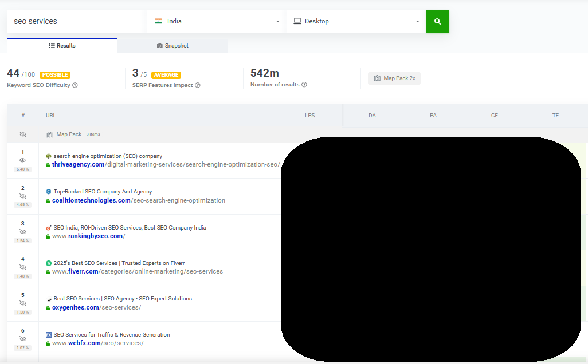The image size is (588, 364).
Task: Click the seo services keyword input field
Action: coord(76,21)
